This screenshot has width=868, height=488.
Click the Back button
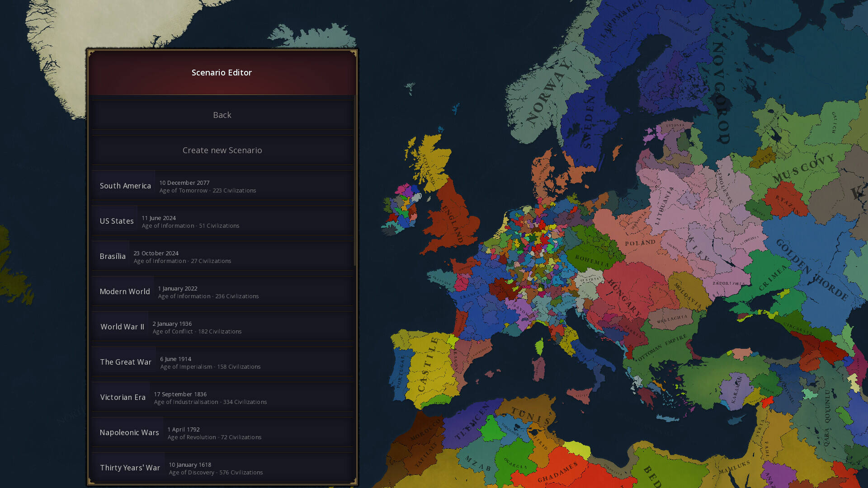pos(222,115)
